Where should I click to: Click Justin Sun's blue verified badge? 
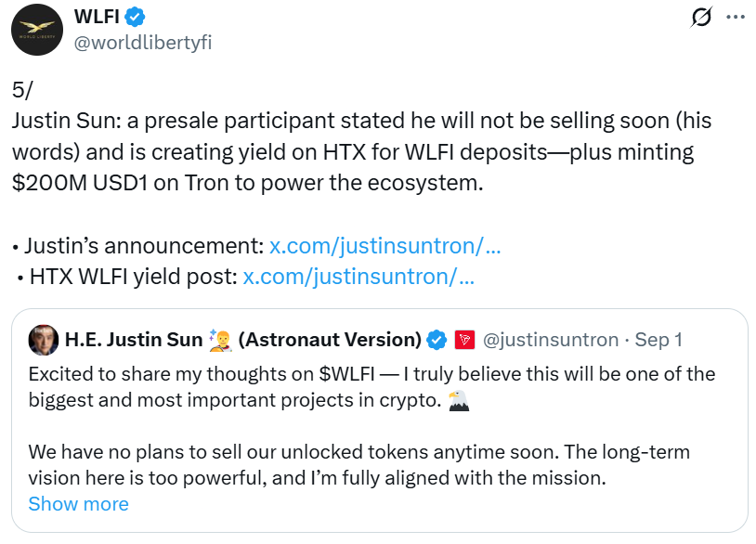coord(437,341)
